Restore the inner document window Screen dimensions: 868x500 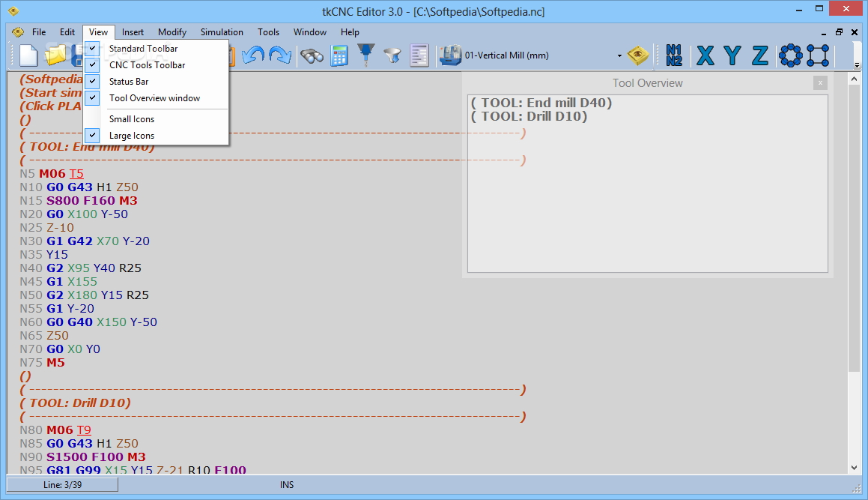click(840, 32)
